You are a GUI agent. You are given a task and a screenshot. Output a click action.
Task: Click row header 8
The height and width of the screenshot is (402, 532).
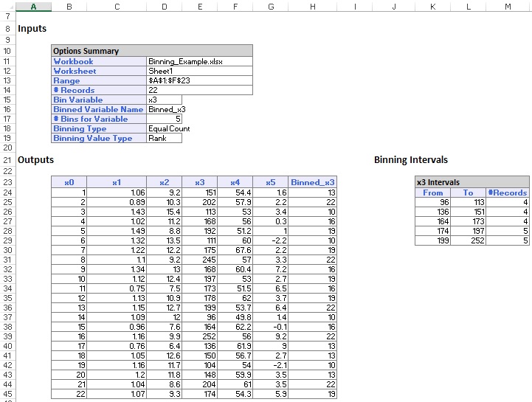(x=7, y=29)
